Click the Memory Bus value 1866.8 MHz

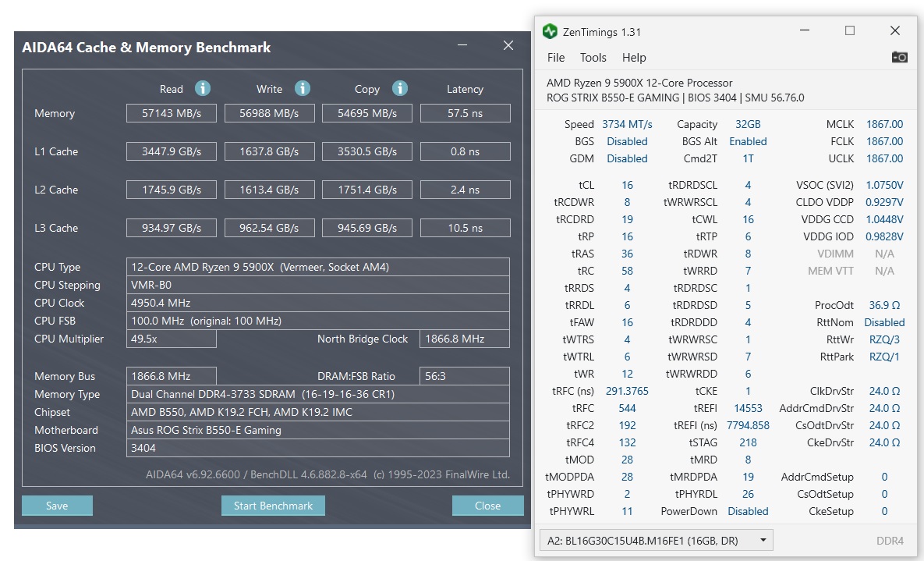click(x=172, y=376)
